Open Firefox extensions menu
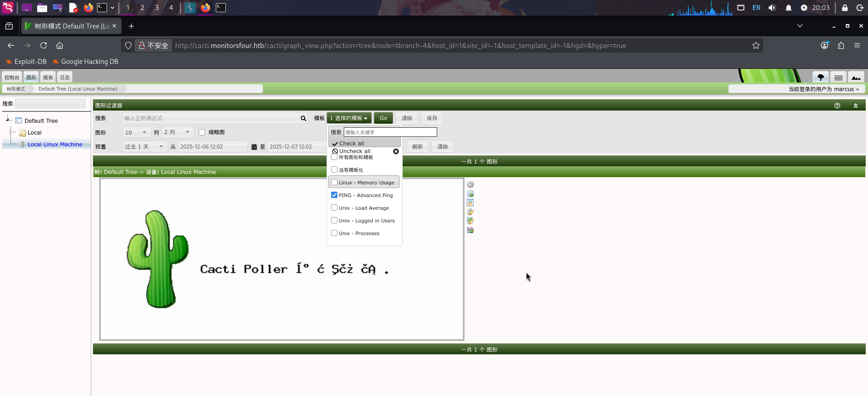 click(x=841, y=45)
